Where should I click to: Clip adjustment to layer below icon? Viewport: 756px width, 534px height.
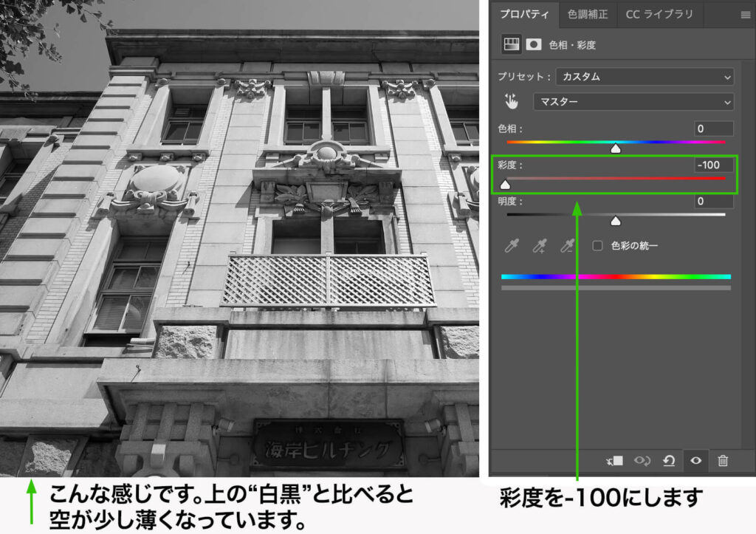tap(615, 461)
